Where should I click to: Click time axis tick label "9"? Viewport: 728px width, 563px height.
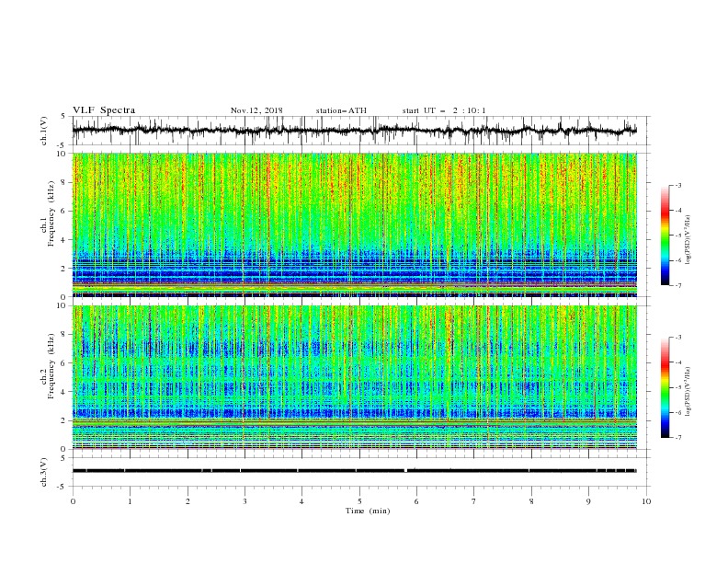tap(588, 501)
